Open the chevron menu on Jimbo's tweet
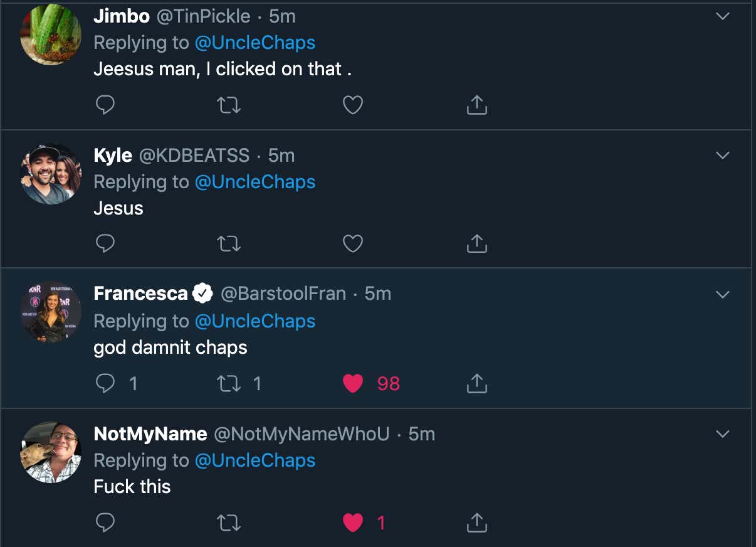The width and height of the screenshot is (756, 547). tap(723, 16)
